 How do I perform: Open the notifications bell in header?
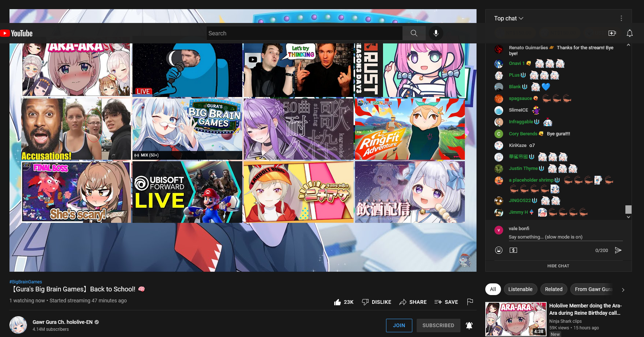(629, 33)
